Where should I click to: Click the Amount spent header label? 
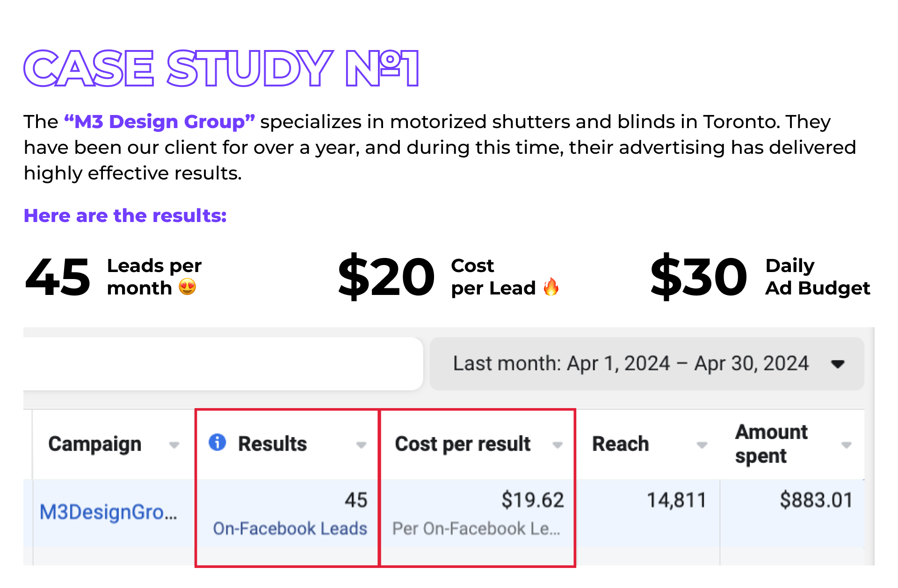coord(771,444)
